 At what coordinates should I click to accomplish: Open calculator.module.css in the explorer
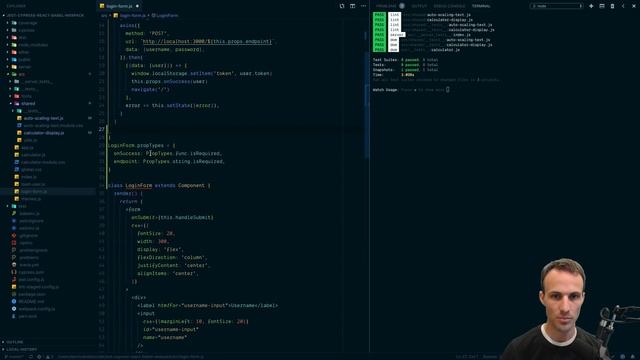point(42,162)
